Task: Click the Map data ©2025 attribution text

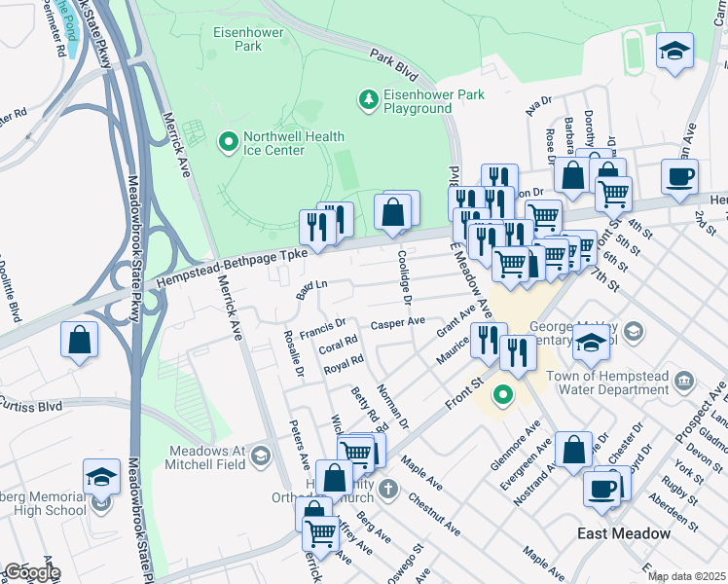Action: coord(685,576)
